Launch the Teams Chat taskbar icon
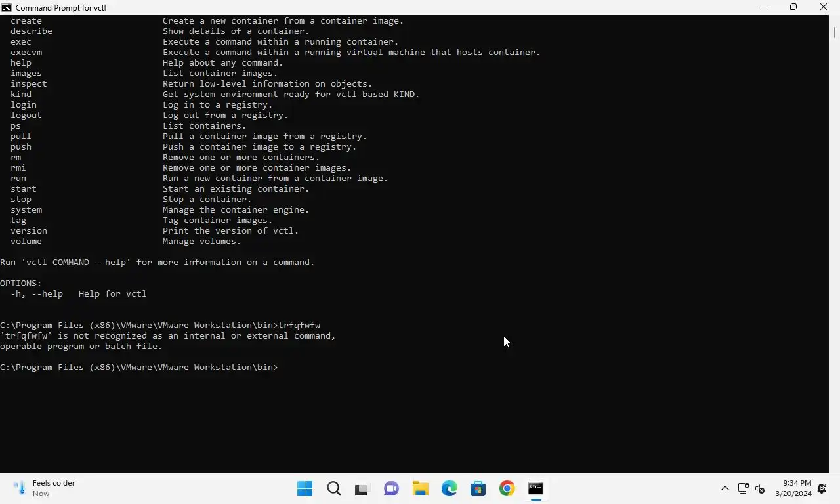 [x=391, y=488]
